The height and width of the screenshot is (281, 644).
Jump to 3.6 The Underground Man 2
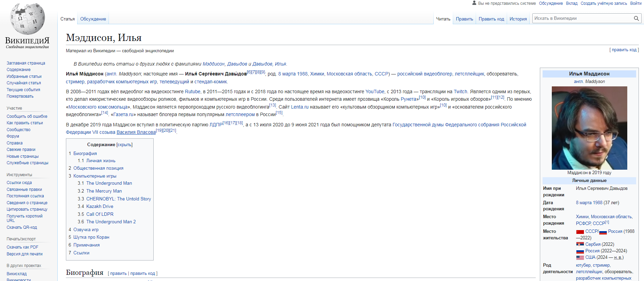111,222
